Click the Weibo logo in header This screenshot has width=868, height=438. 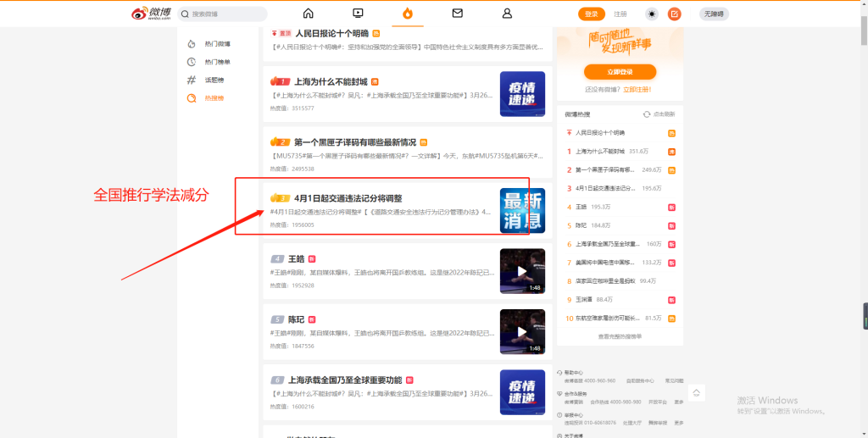(151, 14)
